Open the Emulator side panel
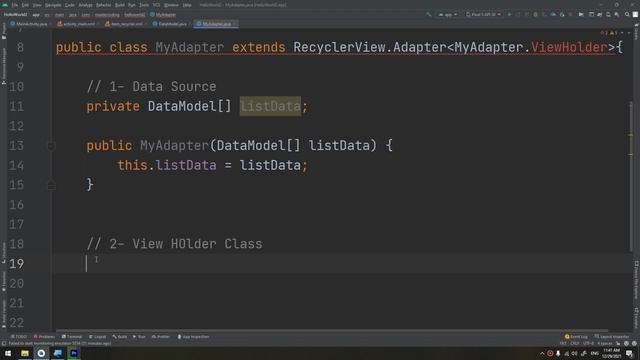This screenshot has height=360, width=640. 636,318
